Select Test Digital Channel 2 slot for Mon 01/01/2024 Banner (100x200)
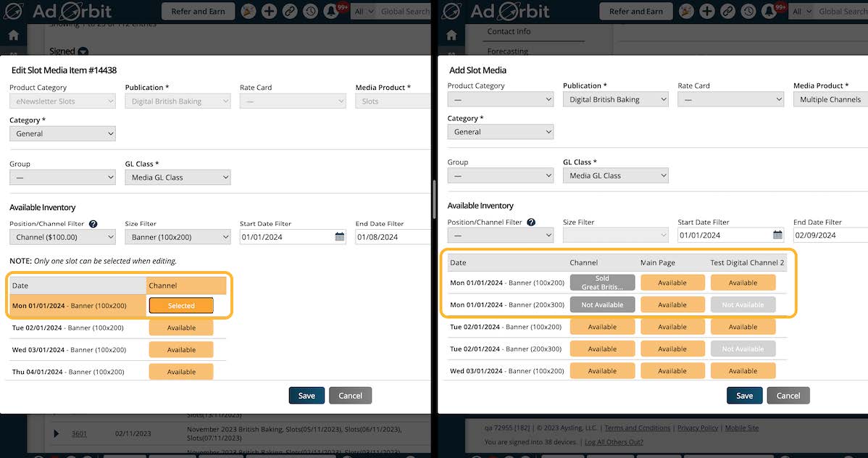This screenshot has height=458, width=868. 743,283
